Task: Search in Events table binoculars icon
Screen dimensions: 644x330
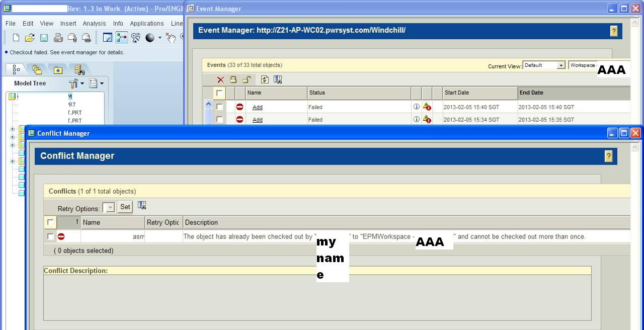Action: point(278,79)
